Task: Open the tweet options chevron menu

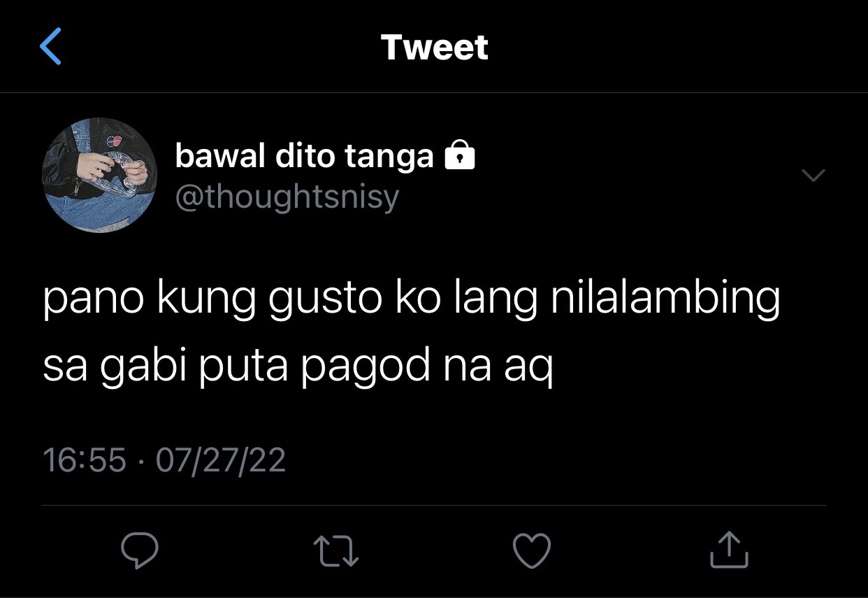Action: click(x=813, y=176)
